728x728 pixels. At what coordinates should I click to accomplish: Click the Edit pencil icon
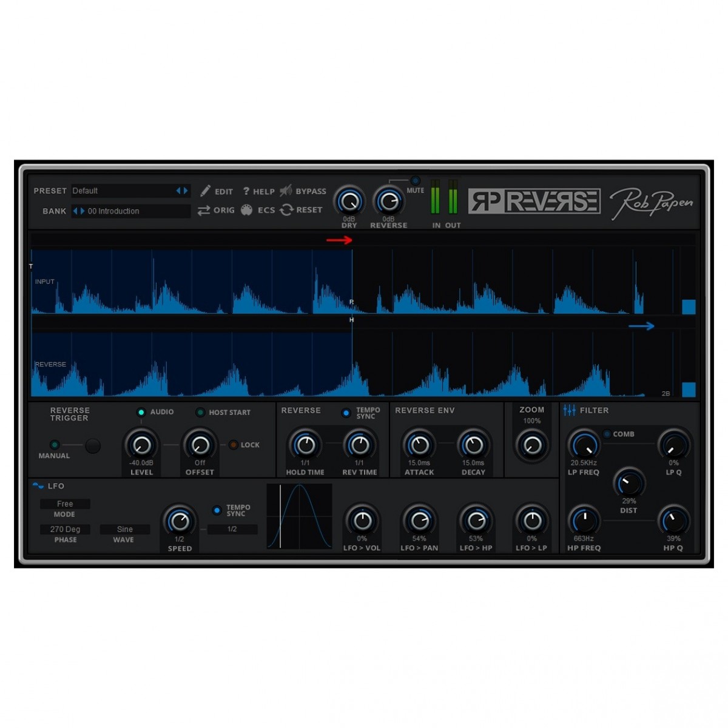tap(206, 191)
